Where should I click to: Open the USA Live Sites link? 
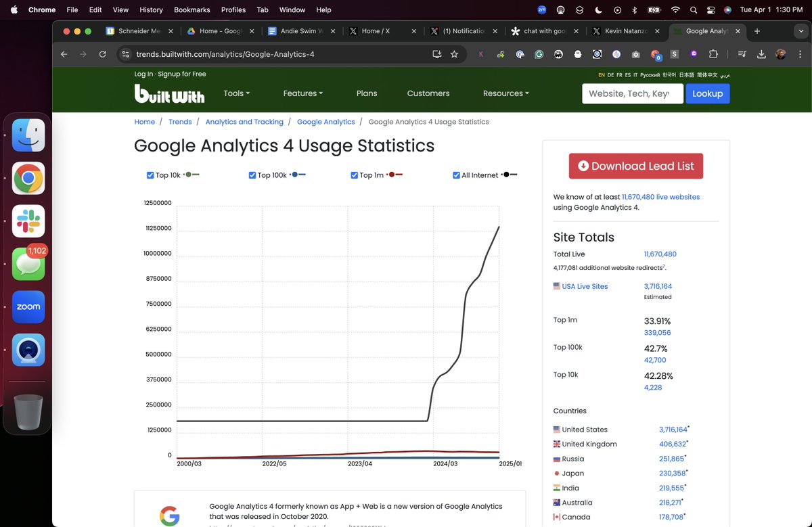(x=585, y=286)
